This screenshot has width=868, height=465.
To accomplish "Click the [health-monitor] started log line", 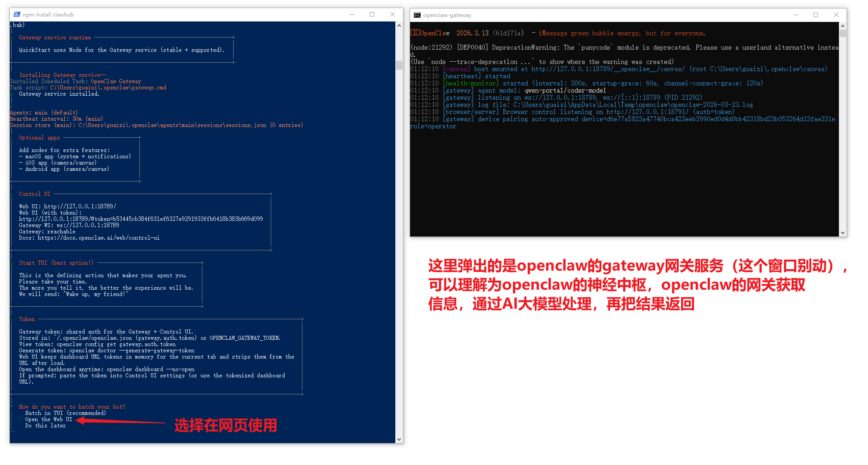I will (587, 83).
